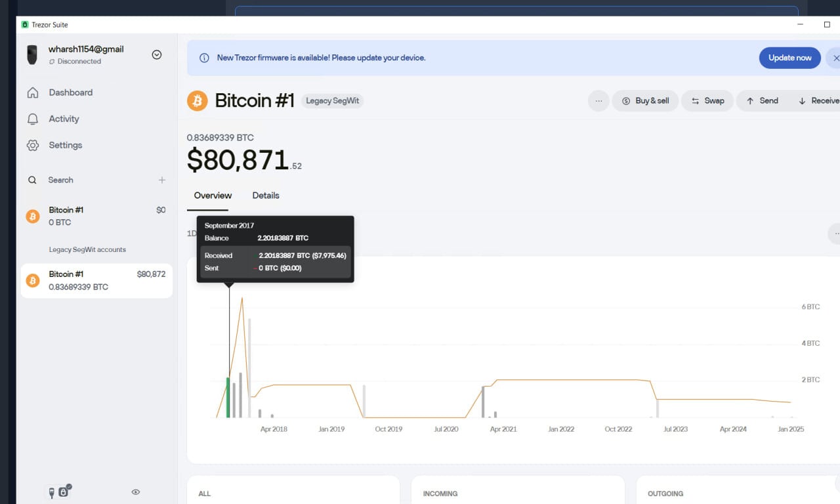Click the Trezor Suite title bar icon
This screenshot has width=840, height=504.
click(25, 25)
